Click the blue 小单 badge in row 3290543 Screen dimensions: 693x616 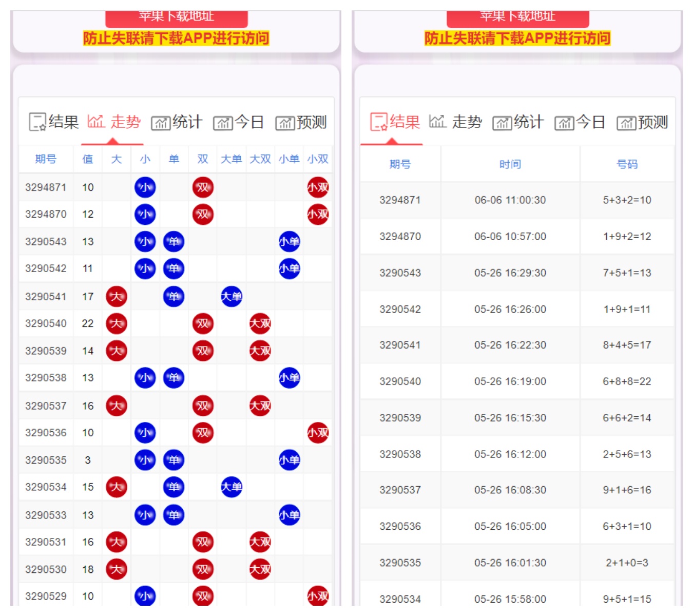289,241
